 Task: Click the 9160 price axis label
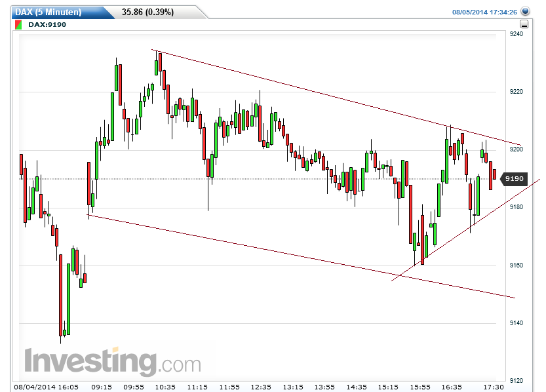[x=516, y=265]
